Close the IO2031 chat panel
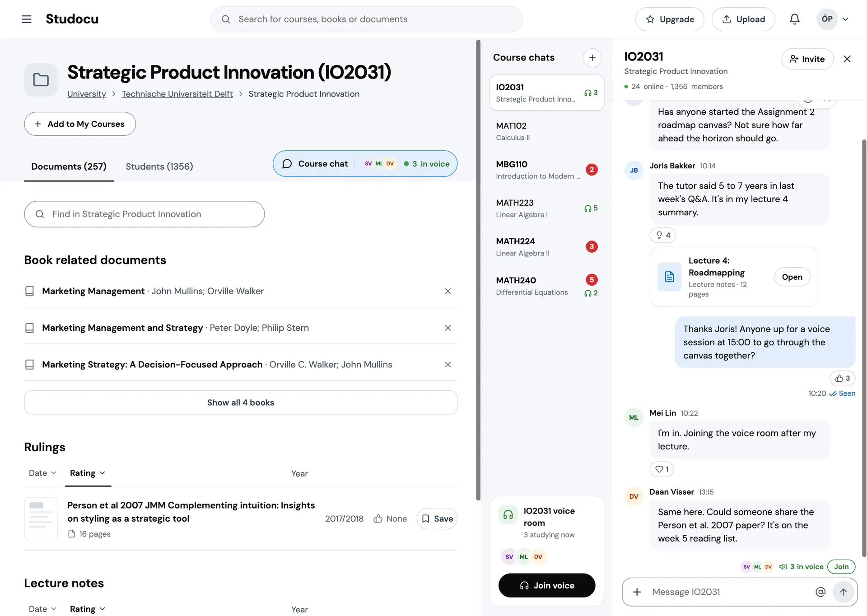867x616 pixels. point(847,59)
